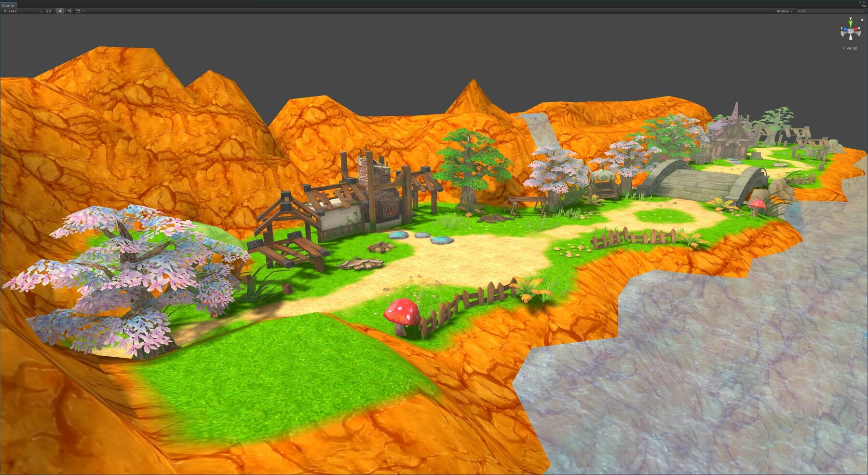The width and height of the screenshot is (868, 475).
Task: Click the red X axis cone on gizmo
Action: [x=856, y=29]
